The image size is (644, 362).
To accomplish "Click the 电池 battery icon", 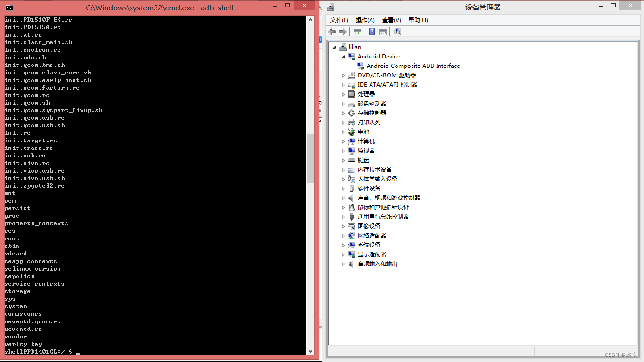I will [352, 132].
